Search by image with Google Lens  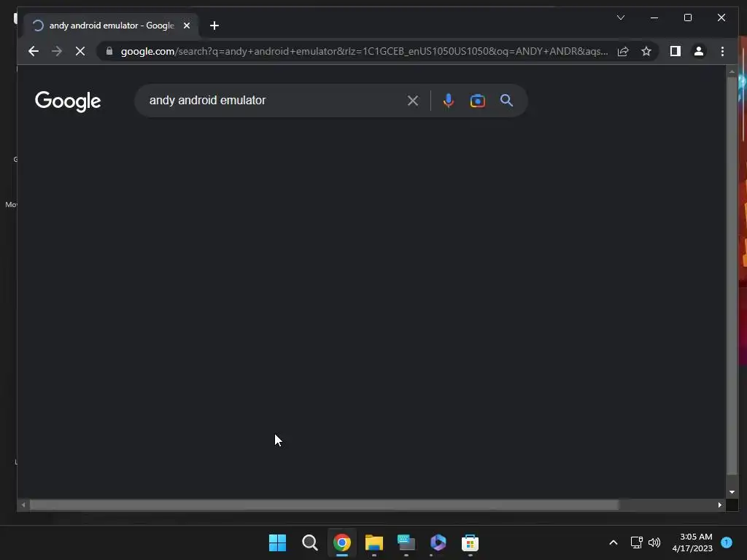[x=477, y=101]
